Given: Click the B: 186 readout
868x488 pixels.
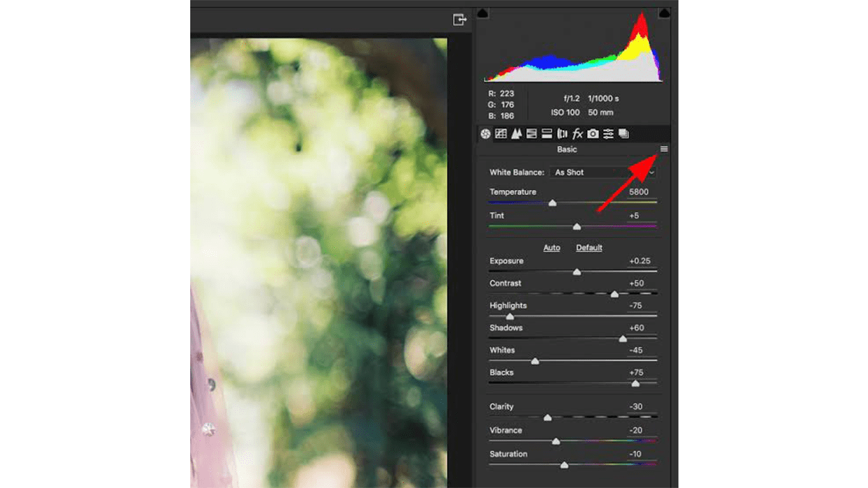Looking at the screenshot, I should pos(501,116).
